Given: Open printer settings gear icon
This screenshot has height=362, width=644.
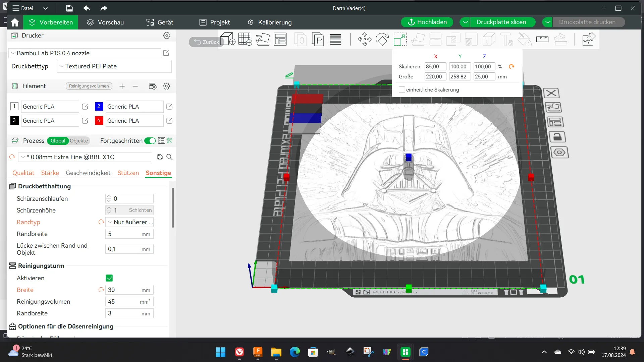Looking at the screenshot, I should (167, 36).
